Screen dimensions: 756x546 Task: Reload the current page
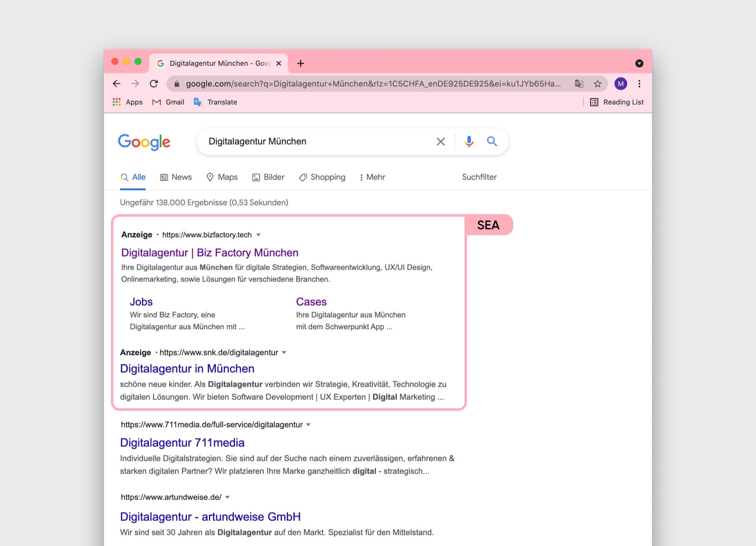coord(154,84)
